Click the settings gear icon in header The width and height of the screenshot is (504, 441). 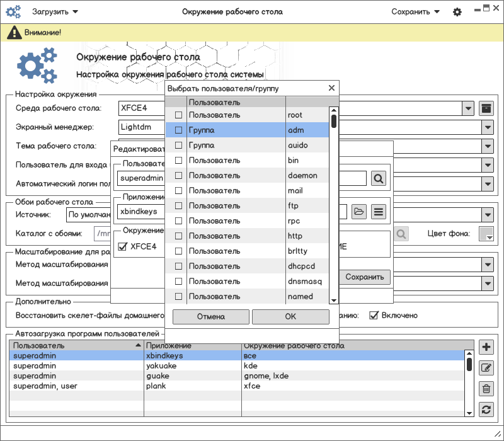tap(457, 12)
